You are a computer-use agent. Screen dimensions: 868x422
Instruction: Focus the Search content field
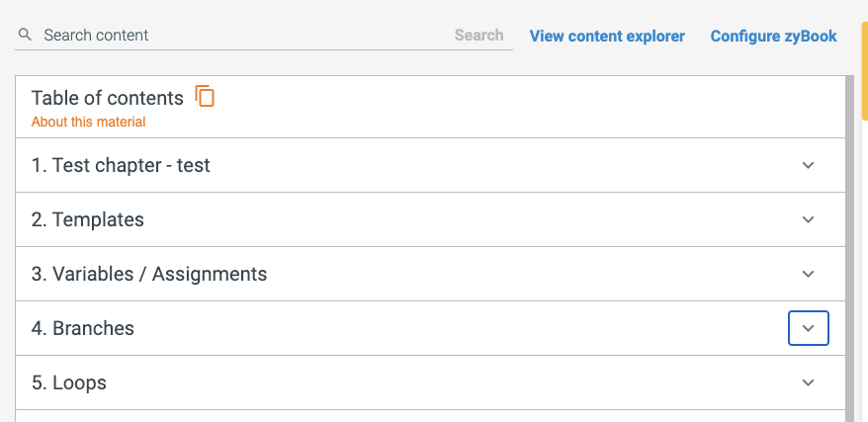(243, 36)
